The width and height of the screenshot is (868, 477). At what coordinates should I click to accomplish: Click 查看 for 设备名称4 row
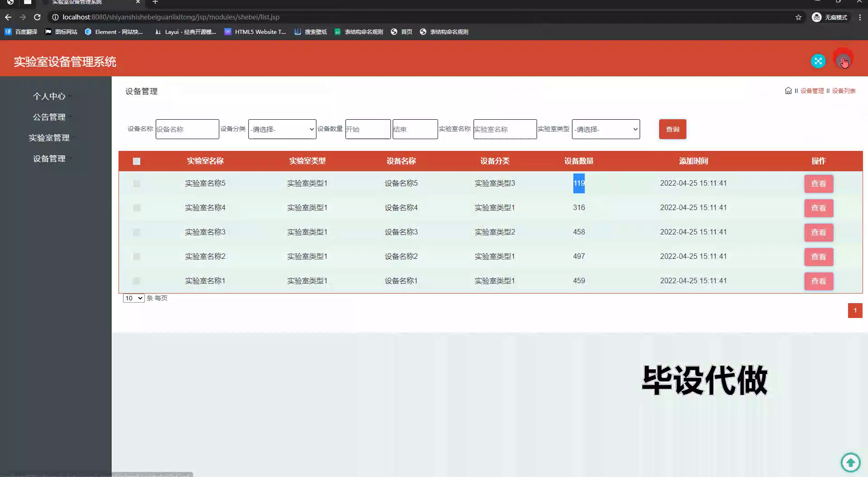tap(818, 208)
